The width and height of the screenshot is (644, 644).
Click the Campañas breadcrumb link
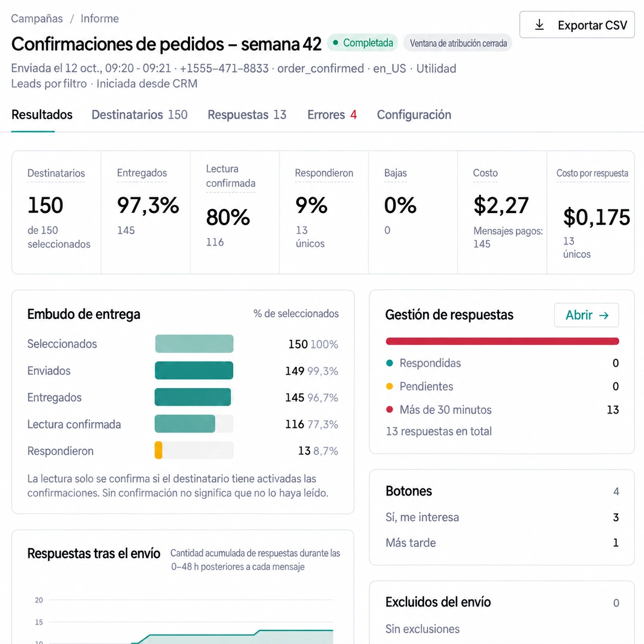click(37, 18)
